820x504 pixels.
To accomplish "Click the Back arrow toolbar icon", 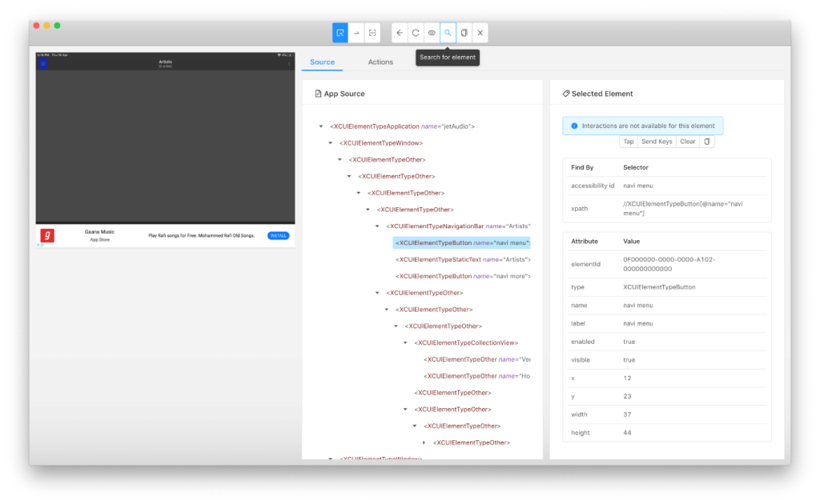I will pyautogui.click(x=400, y=33).
